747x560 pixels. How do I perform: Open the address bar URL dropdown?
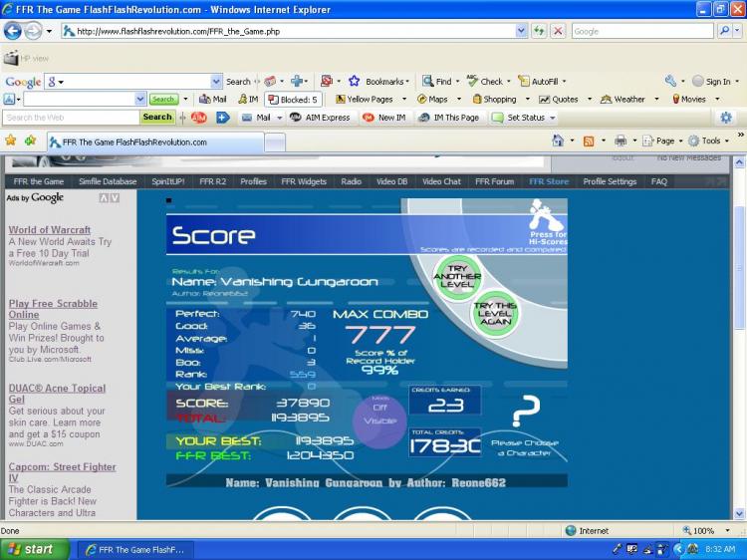[522, 32]
